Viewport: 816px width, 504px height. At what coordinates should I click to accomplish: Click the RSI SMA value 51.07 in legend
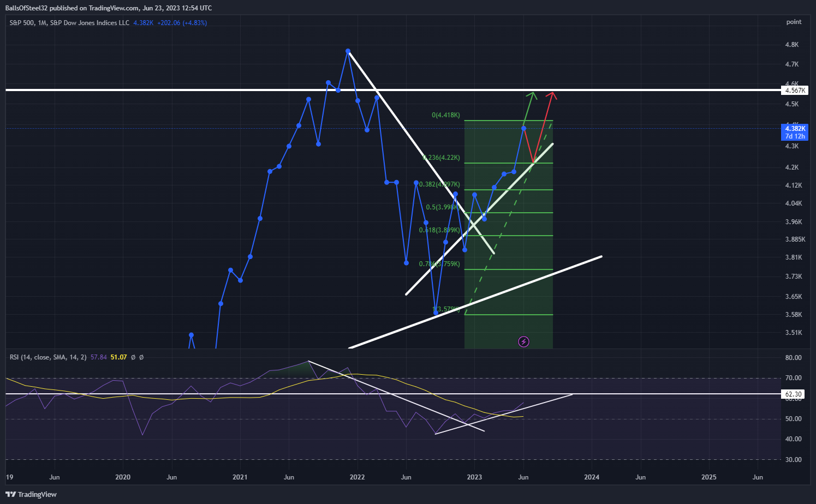[x=118, y=357]
